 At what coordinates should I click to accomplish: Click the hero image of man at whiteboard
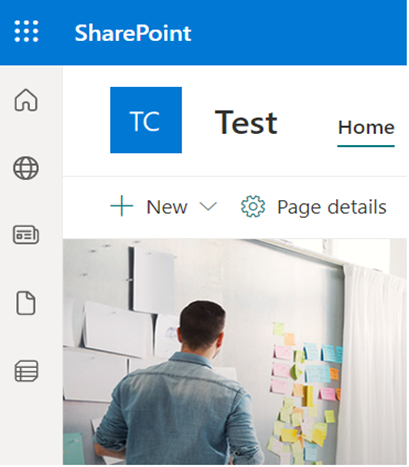pos(235,352)
